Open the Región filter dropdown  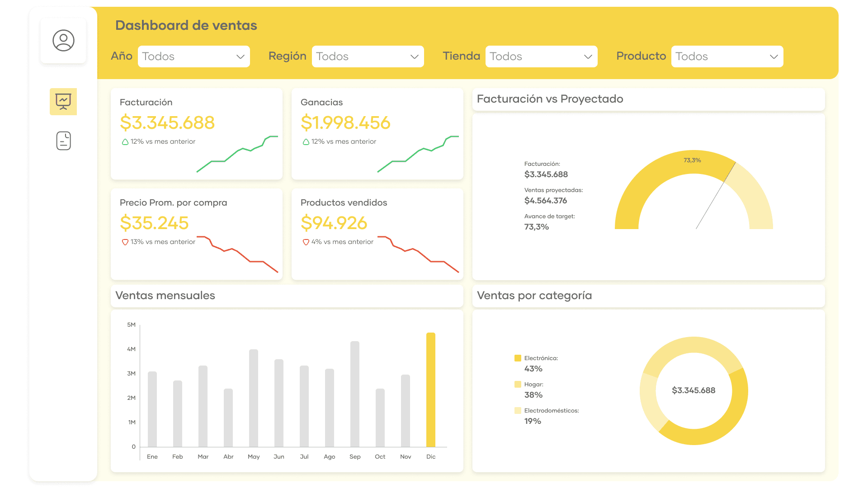click(x=368, y=56)
